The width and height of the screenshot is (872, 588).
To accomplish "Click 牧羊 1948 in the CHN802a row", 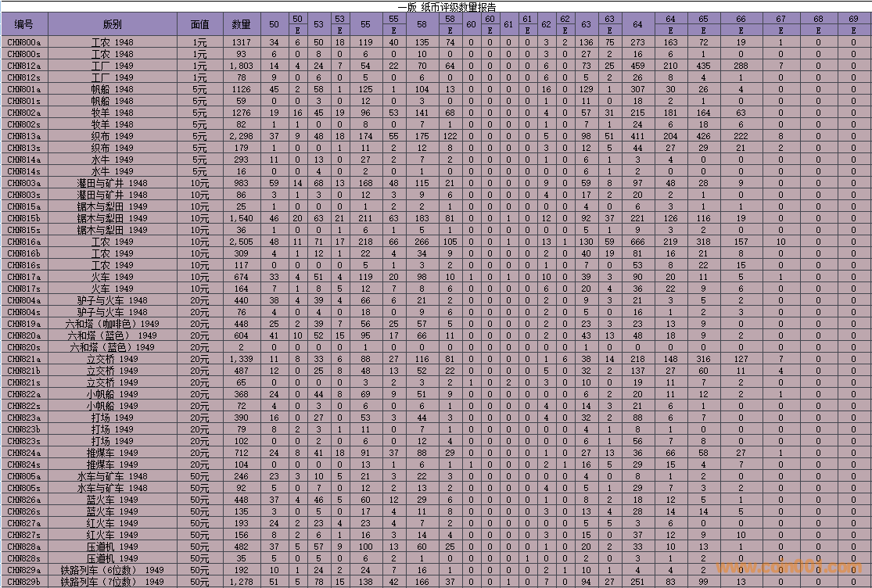I will pyautogui.click(x=113, y=113).
